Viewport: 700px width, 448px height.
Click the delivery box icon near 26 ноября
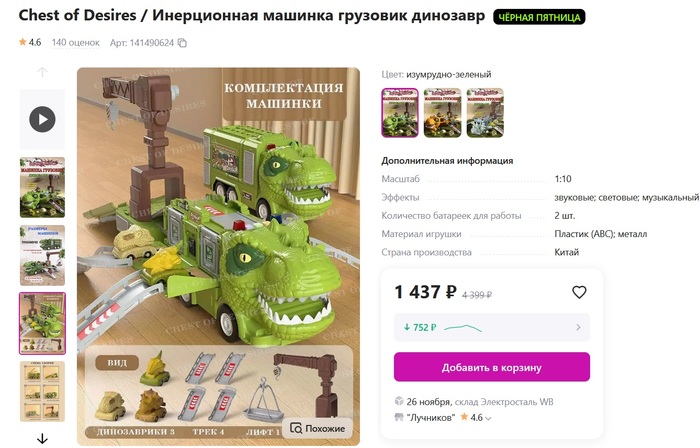point(399,401)
